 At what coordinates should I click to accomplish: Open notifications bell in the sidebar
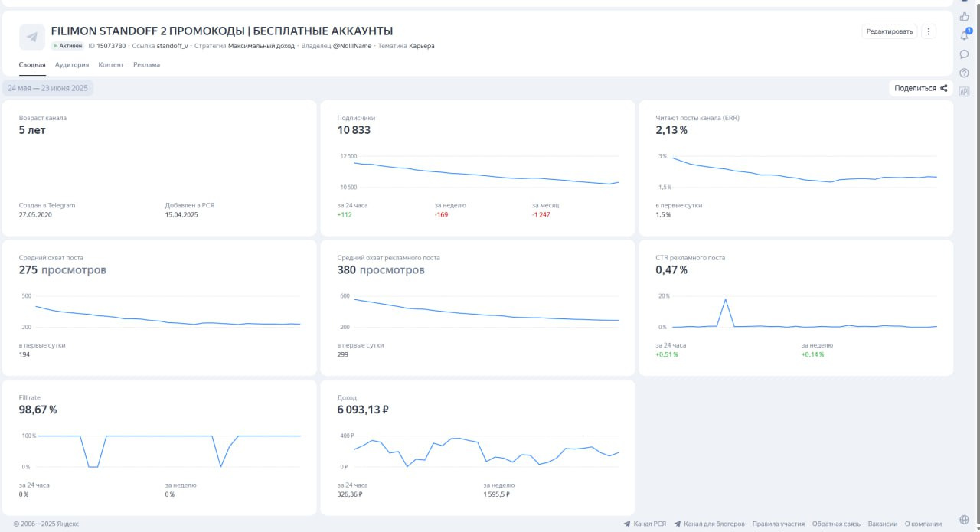(x=964, y=35)
